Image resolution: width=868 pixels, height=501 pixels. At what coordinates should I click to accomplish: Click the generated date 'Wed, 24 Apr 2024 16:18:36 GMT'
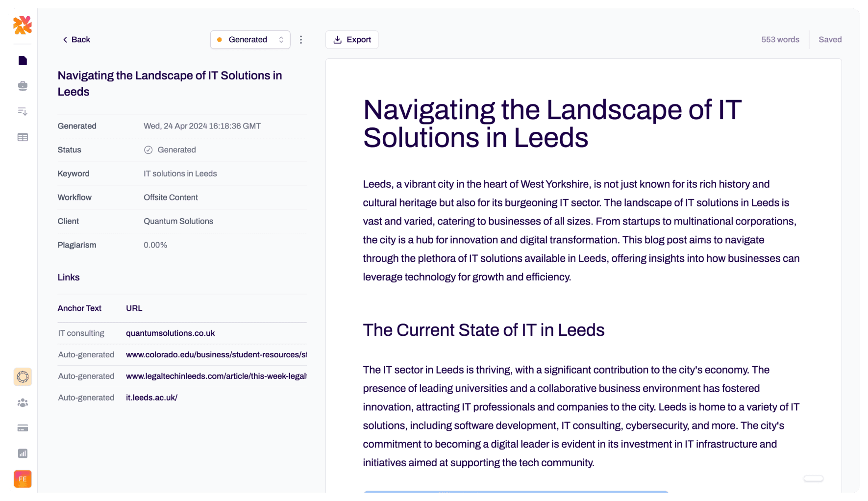pyautogui.click(x=202, y=126)
